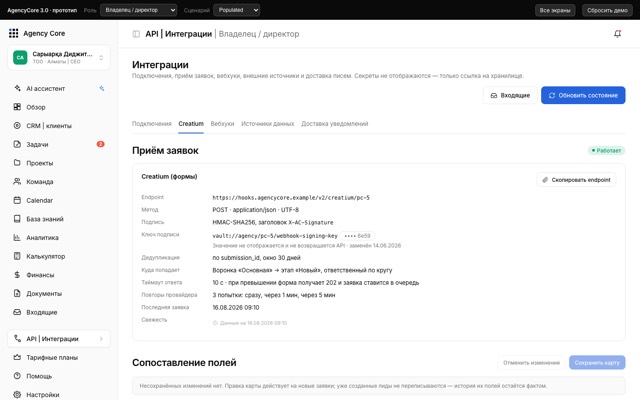640x400 pixels.
Task: Open the Источники данных tab
Action: click(x=268, y=124)
